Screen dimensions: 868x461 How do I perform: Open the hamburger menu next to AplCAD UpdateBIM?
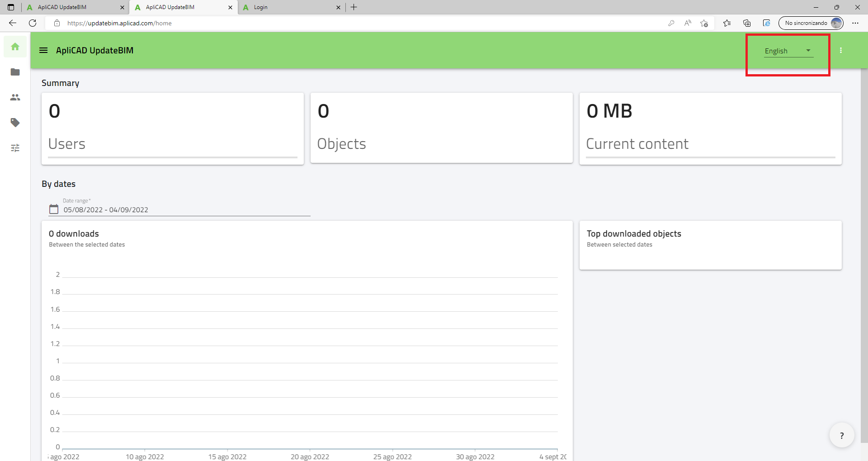[x=43, y=50]
